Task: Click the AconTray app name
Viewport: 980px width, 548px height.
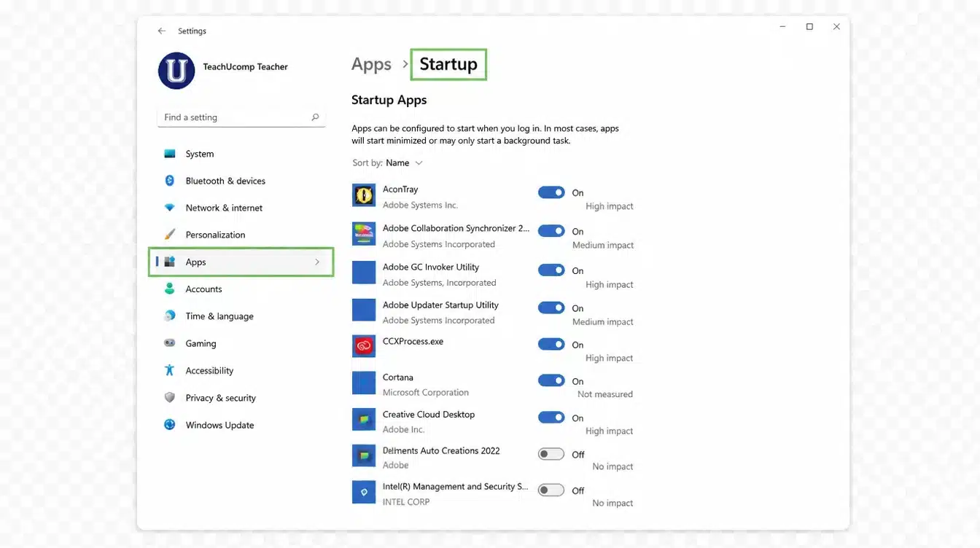Action: (400, 189)
